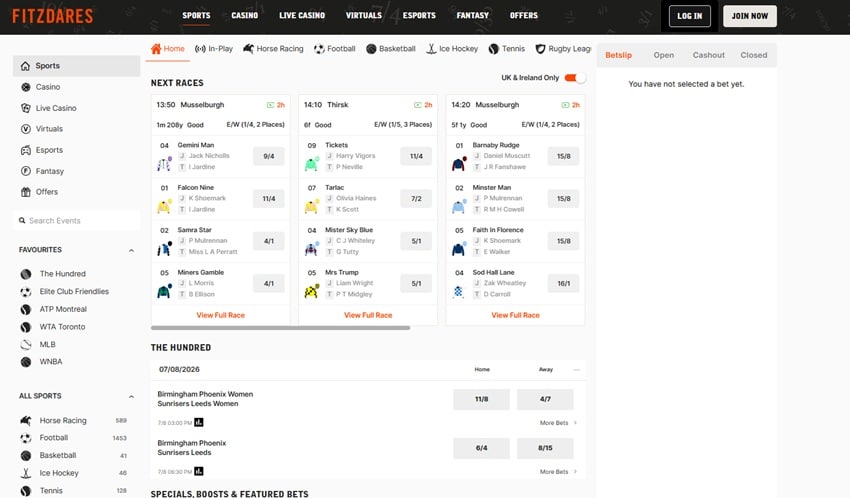Select 9/4 odds for Gemini Man
Screen dimensions: 850x498
(269, 156)
